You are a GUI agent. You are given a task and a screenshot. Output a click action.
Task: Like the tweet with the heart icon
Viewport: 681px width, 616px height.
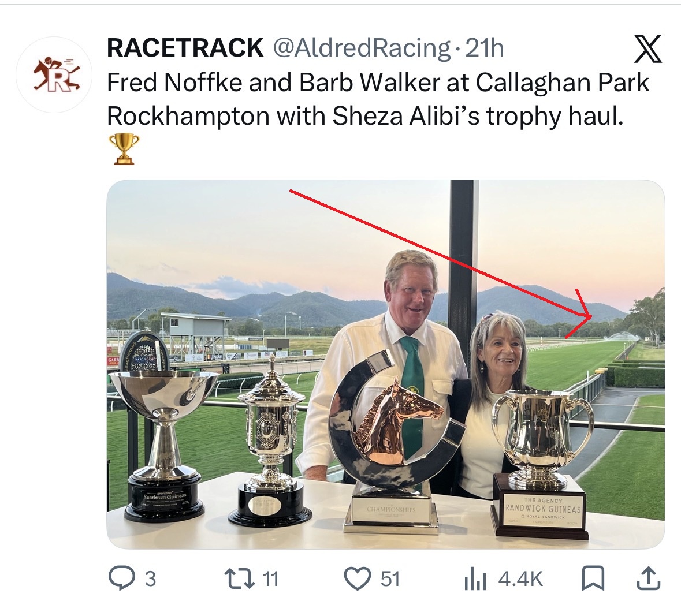pyautogui.click(x=358, y=578)
